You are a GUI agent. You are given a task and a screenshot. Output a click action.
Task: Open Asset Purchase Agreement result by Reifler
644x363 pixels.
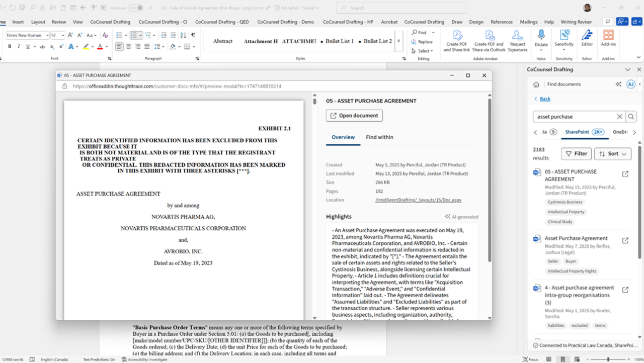(x=576, y=238)
